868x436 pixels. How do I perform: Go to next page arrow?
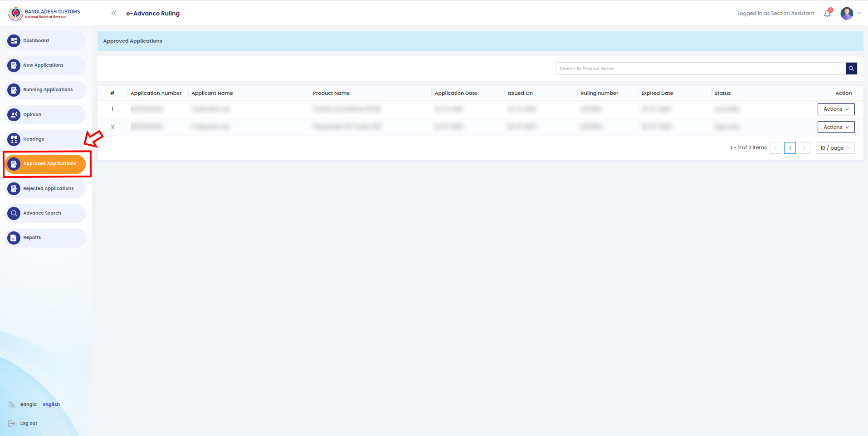(804, 148)
